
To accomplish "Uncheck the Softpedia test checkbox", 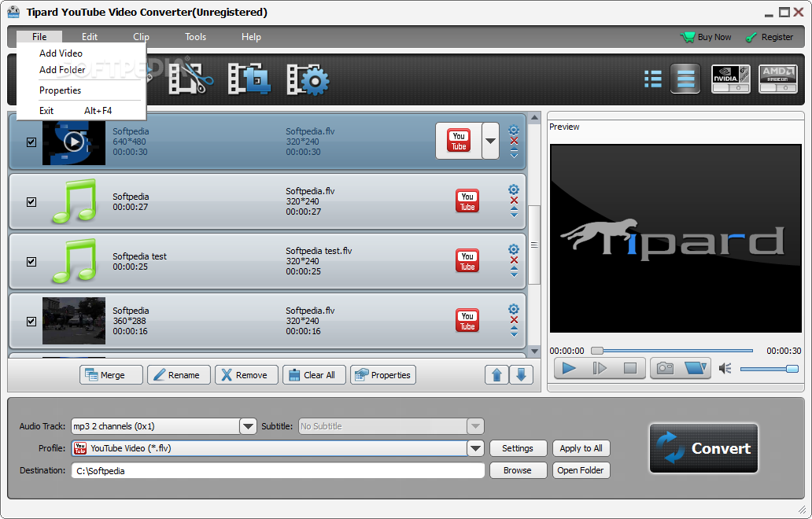I will (31, 261).
